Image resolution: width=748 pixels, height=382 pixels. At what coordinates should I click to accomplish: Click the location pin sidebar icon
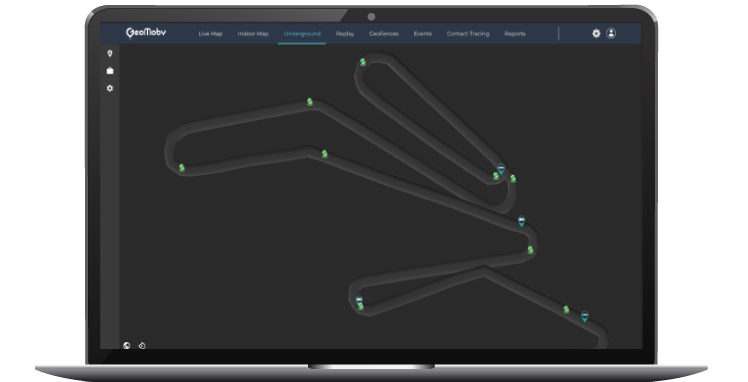[x=110, y=53]
